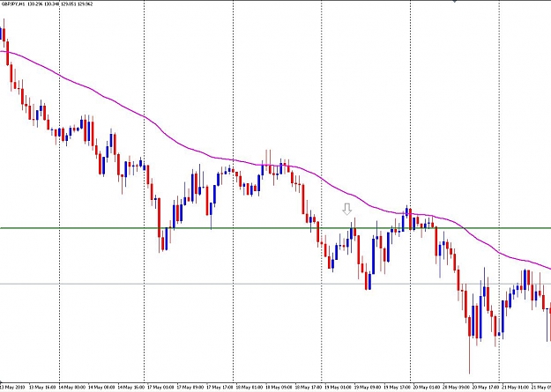This screenshot has width=551, height=392.
Task: Click the '20 May 17:00' time axis label
Action: click(486, 388)
